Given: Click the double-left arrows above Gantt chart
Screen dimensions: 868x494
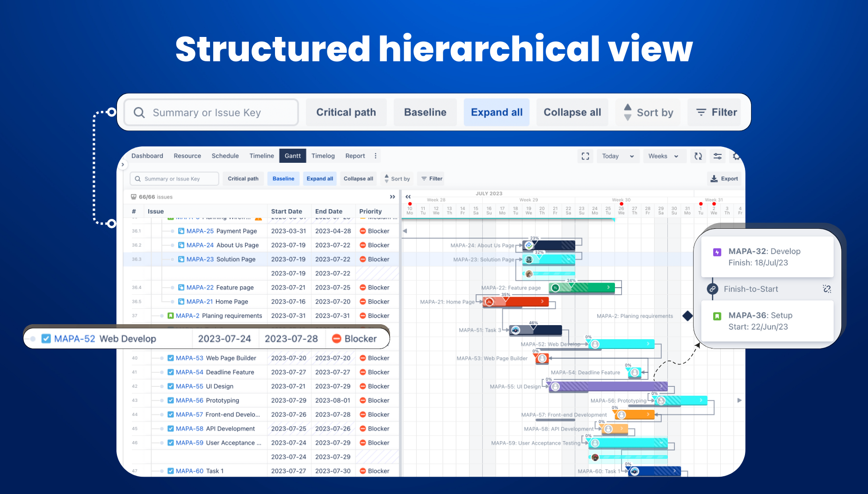Looking at the screenshot, I should tap(408, 197).
